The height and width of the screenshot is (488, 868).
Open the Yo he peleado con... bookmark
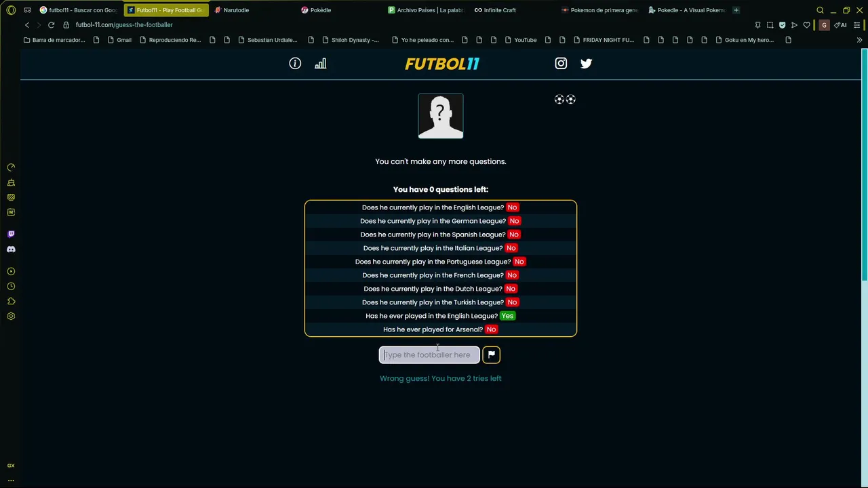click(x=422, y=40)
